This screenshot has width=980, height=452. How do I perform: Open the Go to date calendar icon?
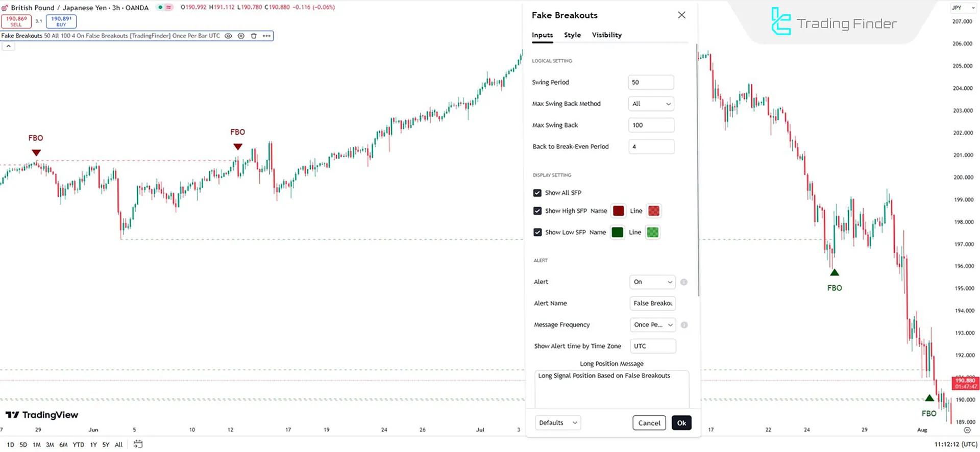coord(138,444)
